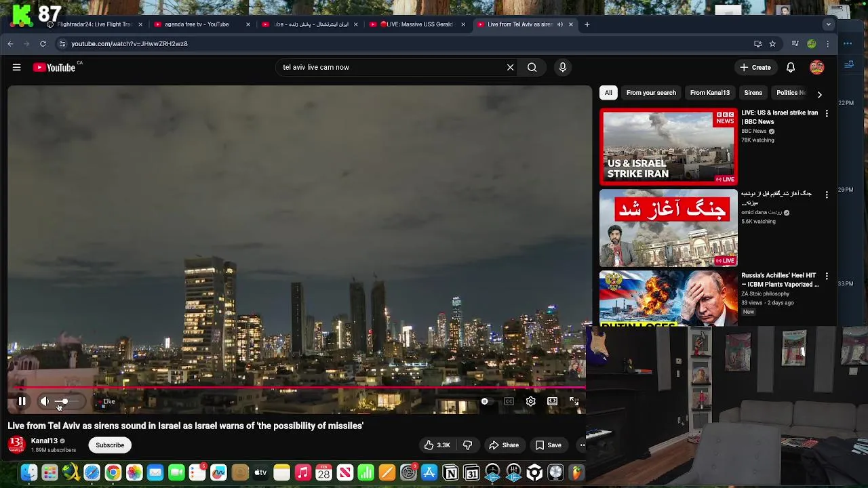Screen dimensions: 868x488
Task: Toggle the autoplay switch in player
Action: point(484,401)
